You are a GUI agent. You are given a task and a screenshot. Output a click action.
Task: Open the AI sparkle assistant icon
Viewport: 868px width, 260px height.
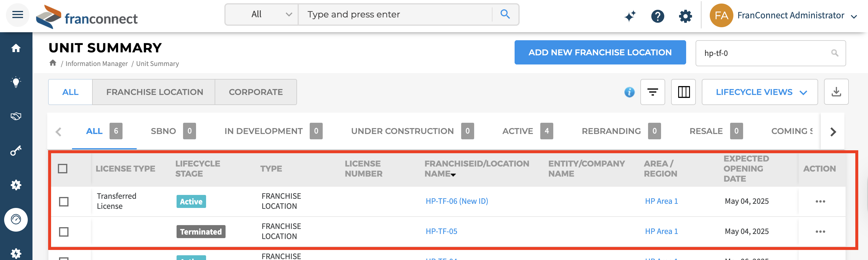pos(630,16)
